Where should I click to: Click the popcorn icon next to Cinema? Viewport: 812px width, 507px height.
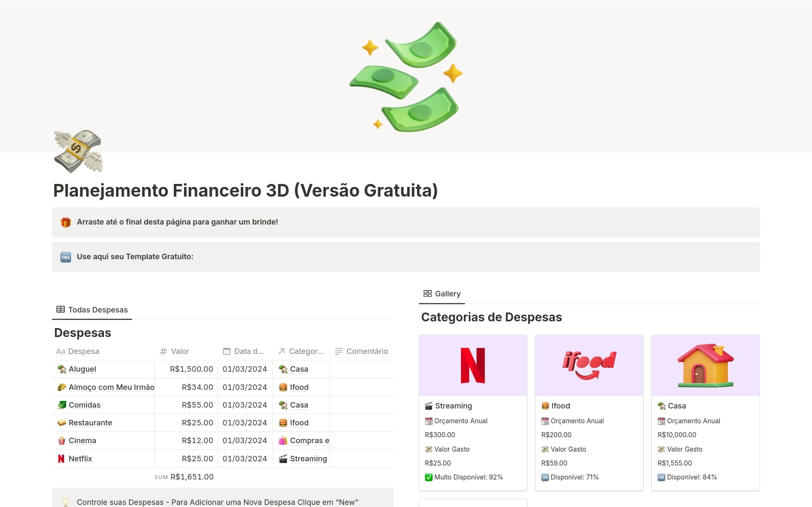(x=61, y=441)
